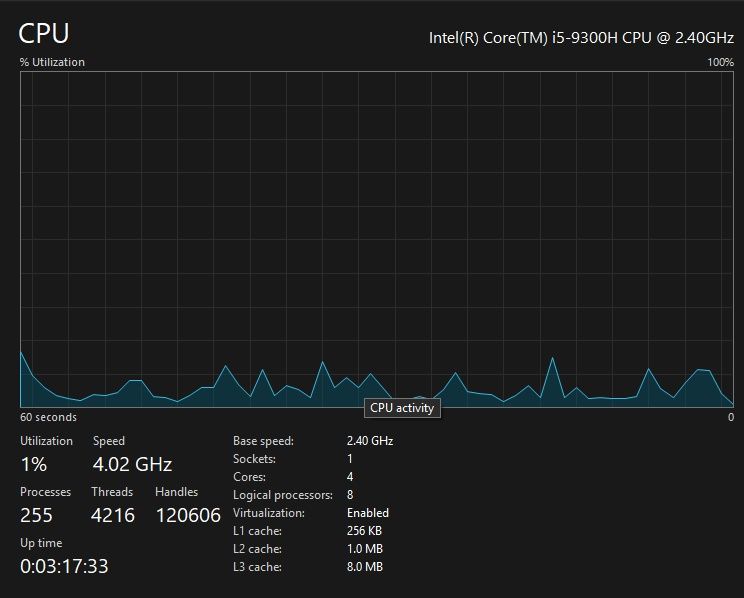
Task: Select the Virtualization Enabled value
Action: point(368,513)
